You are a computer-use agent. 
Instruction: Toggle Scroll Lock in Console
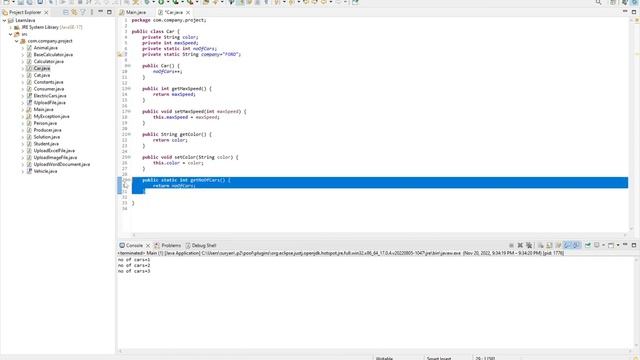pyautogui.click(x=549, y=245)
